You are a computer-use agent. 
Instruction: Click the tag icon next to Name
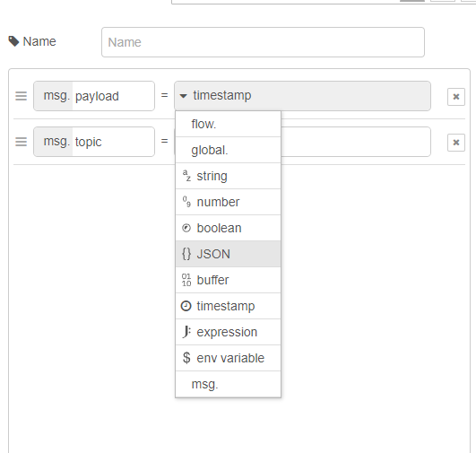pyautogui.click(x=13, y=41)
